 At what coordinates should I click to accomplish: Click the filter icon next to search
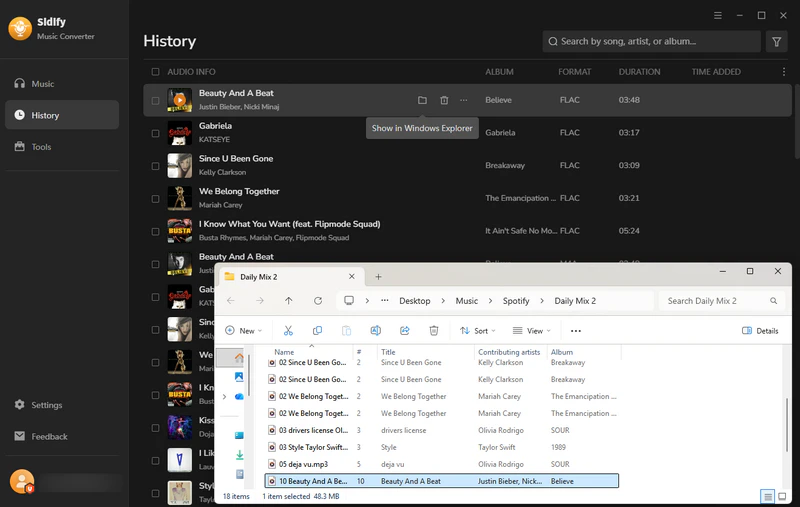[x=777, y=42]
